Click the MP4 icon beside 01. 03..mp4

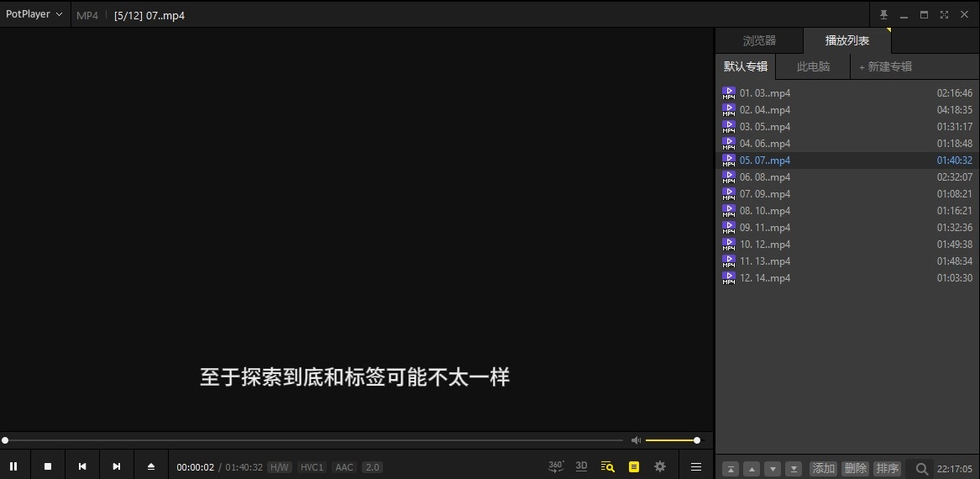pos(729,93)
